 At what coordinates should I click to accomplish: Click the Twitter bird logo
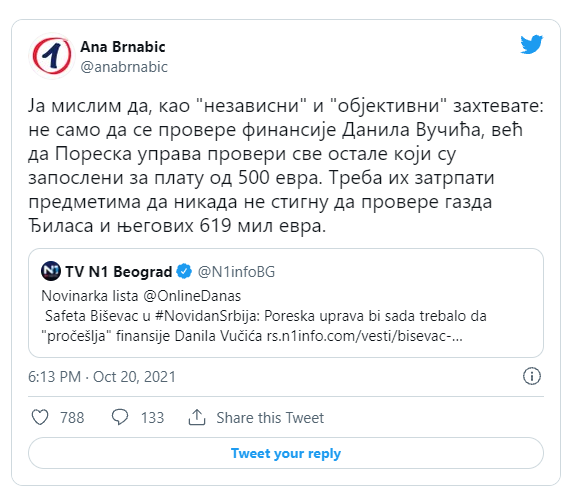coord(531,45)
